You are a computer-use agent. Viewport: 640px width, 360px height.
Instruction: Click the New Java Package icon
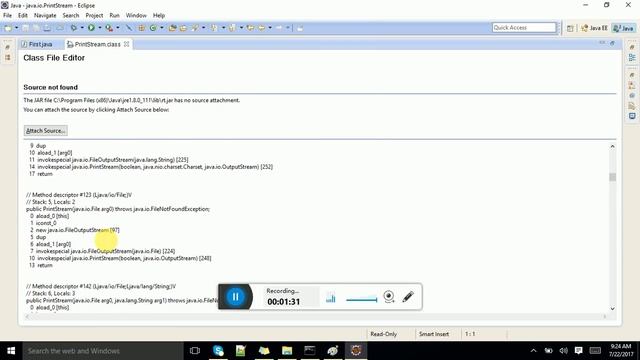[142, 28]
